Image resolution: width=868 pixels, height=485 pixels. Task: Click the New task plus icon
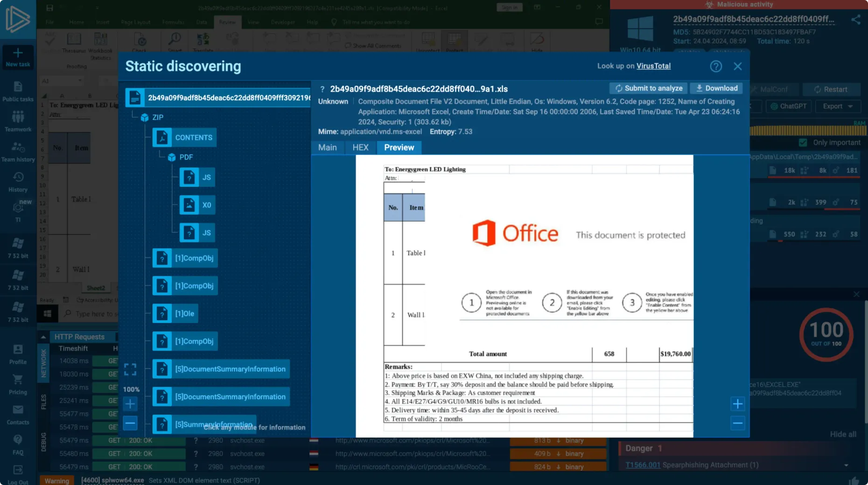(18, 53)
